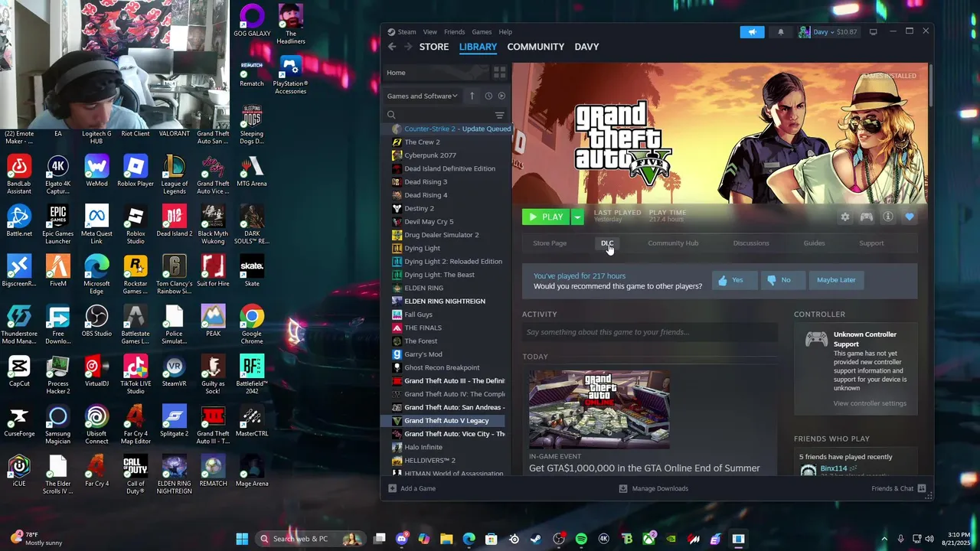The image size is (980, 551).
Task: Go to library Home
Action: point(435,73)
